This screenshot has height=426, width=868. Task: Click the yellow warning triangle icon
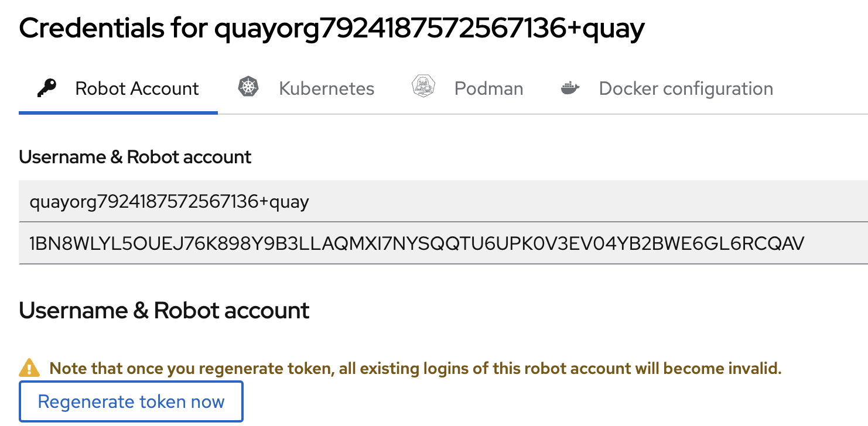click(29, 368)
